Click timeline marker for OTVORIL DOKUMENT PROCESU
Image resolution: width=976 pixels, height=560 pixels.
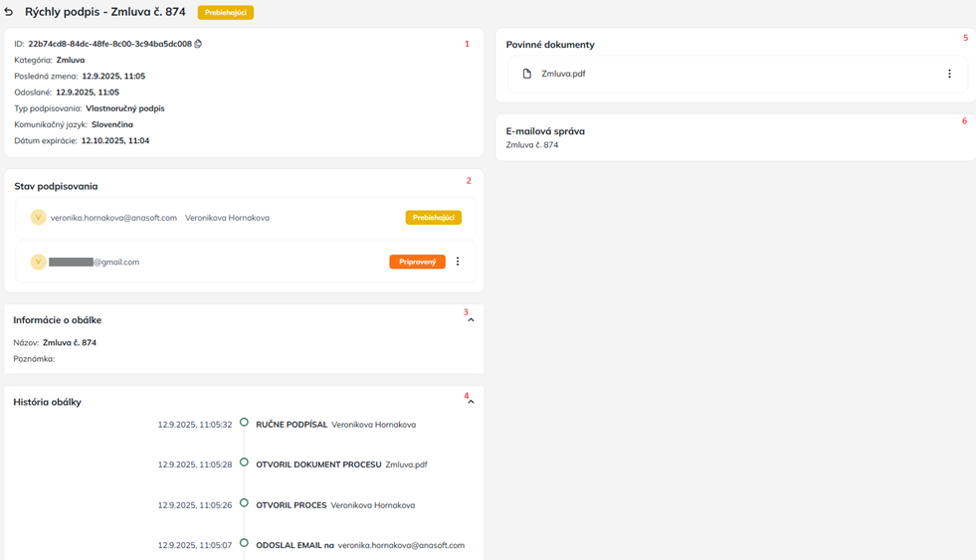pos(244,463)
